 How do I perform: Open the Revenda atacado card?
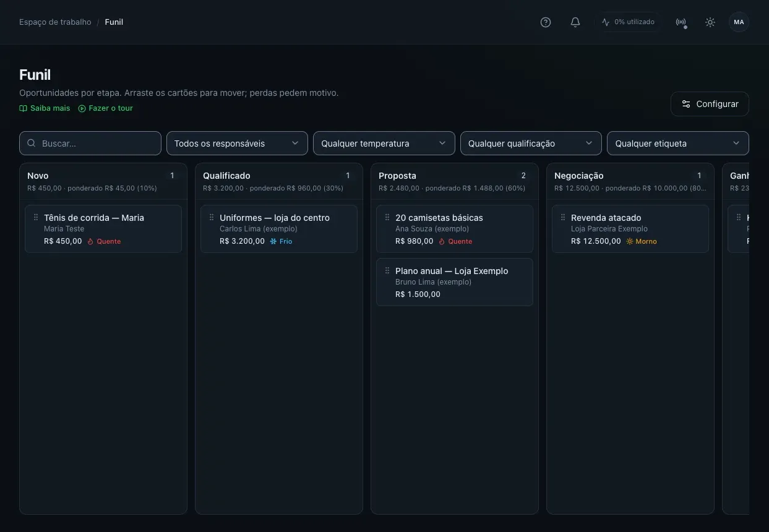(x=630, y=229)
